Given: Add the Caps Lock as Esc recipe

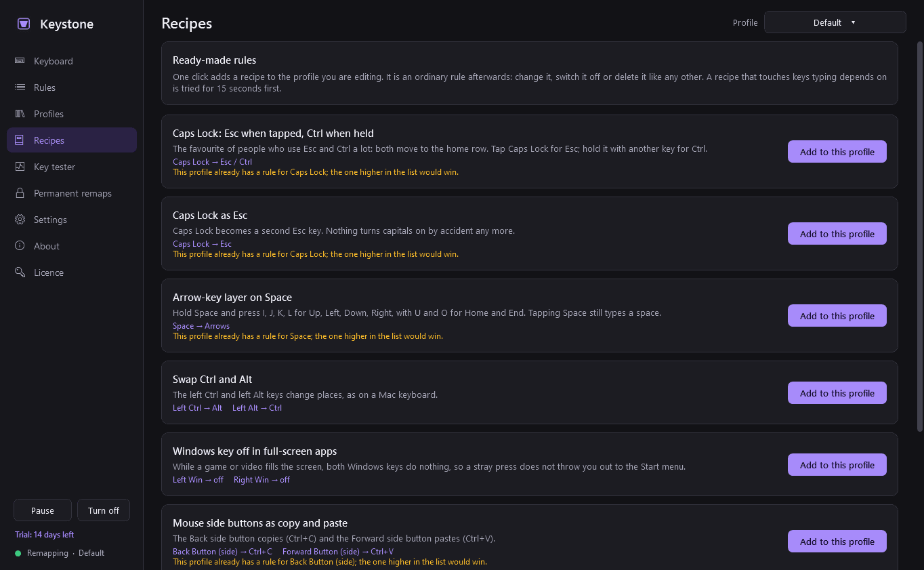Looking at the screenshot, I should 837,234.
